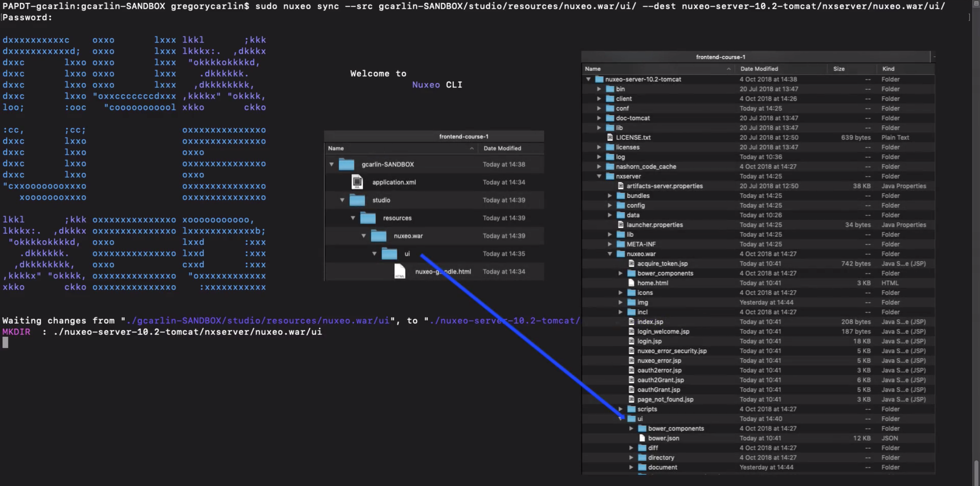The height and width of the screenshot is (486, 980).
Task: Click the artifacts-server.properties file icon
Action: [620, 186]
